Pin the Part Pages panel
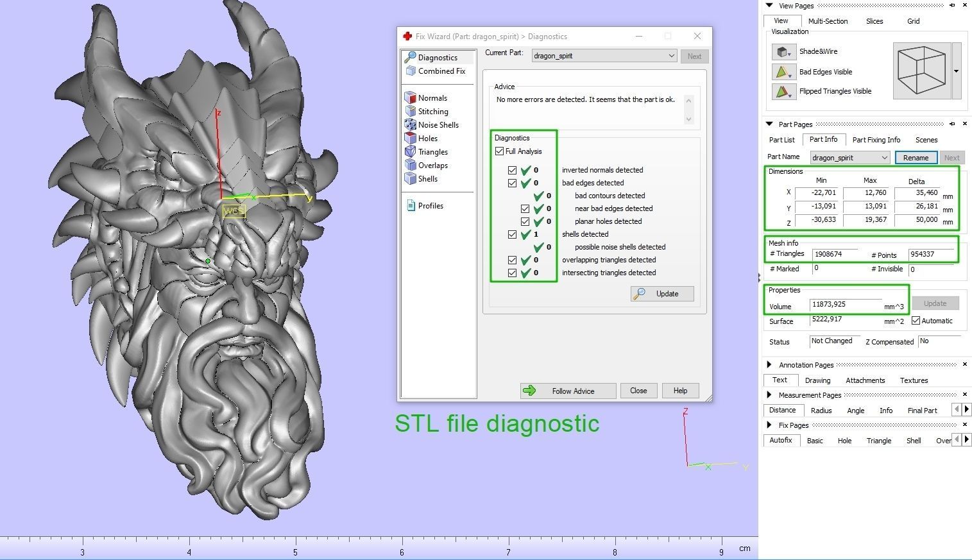Image resolution: width=972 pixels, height=560 pixels. click(x=952, y=124)
